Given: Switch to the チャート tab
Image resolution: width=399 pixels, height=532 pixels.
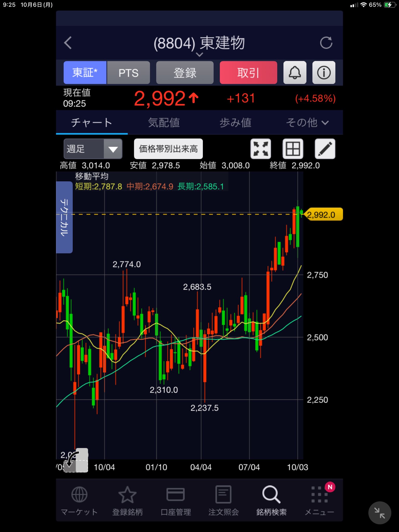Looking at the screenshot, I should pyautogui.click(x=92, y=122).
